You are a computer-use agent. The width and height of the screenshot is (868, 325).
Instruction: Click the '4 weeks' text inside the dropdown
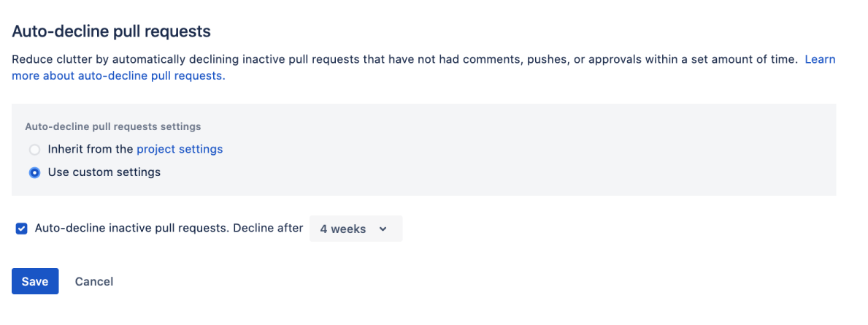342,229
